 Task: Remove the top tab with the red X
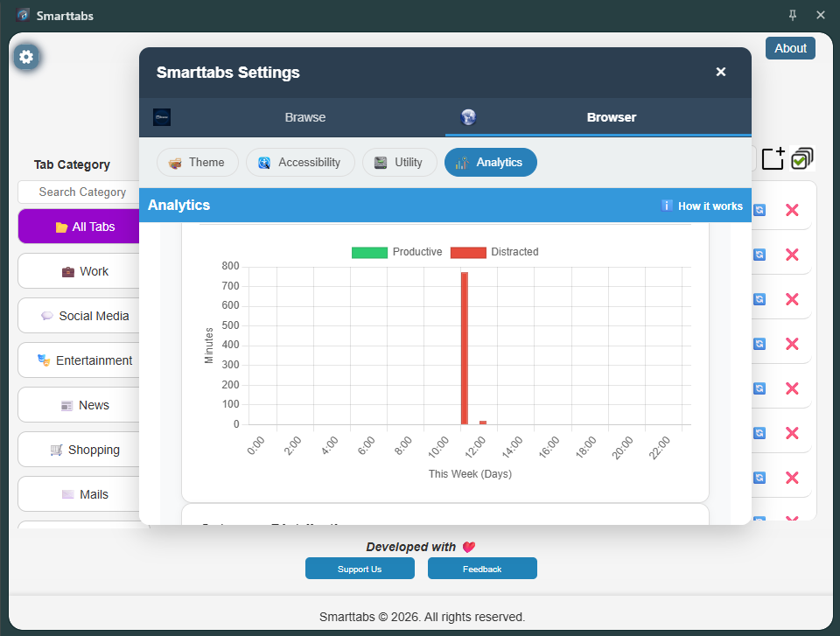[x=790, y=210]
